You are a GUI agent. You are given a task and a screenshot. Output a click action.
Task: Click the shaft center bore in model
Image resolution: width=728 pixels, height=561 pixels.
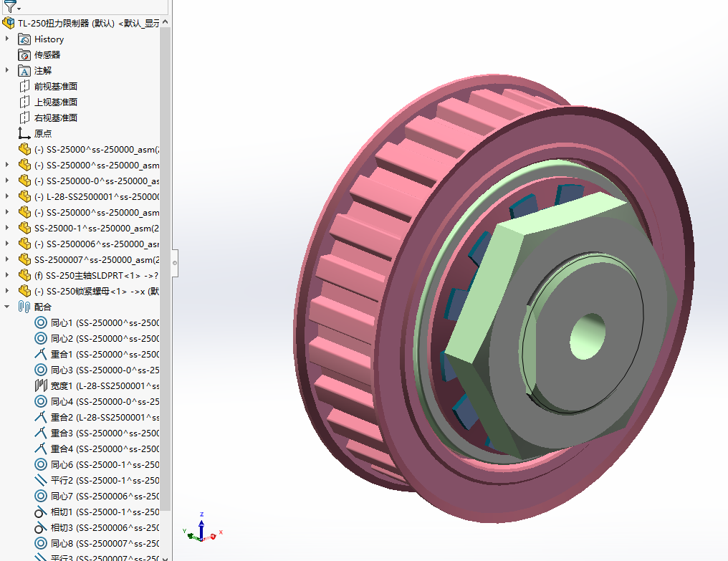[x=588, y=336]
